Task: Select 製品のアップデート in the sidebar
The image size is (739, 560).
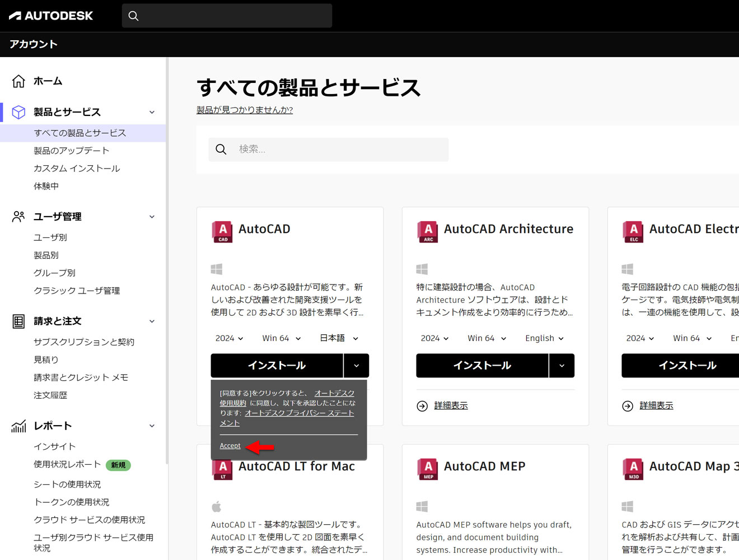Action: 77,150
